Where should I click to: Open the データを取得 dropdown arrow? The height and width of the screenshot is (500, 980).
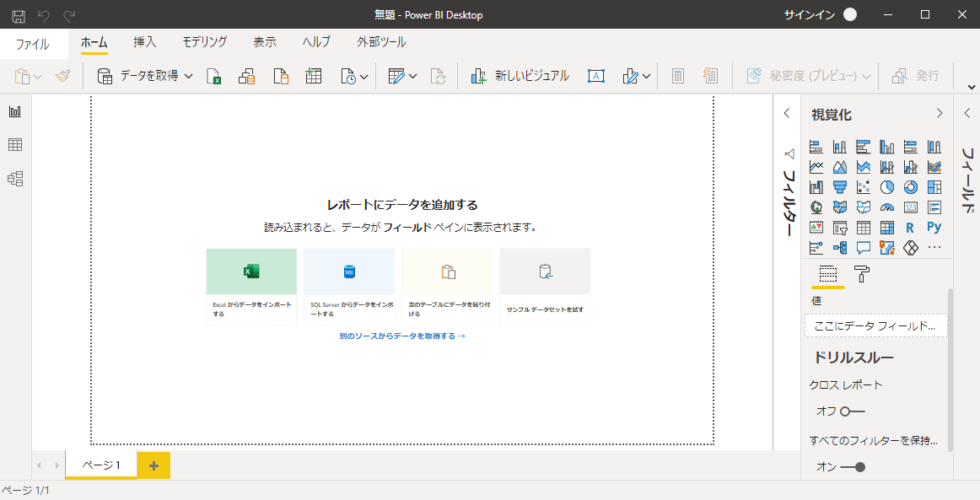click(x=189, y=76)
